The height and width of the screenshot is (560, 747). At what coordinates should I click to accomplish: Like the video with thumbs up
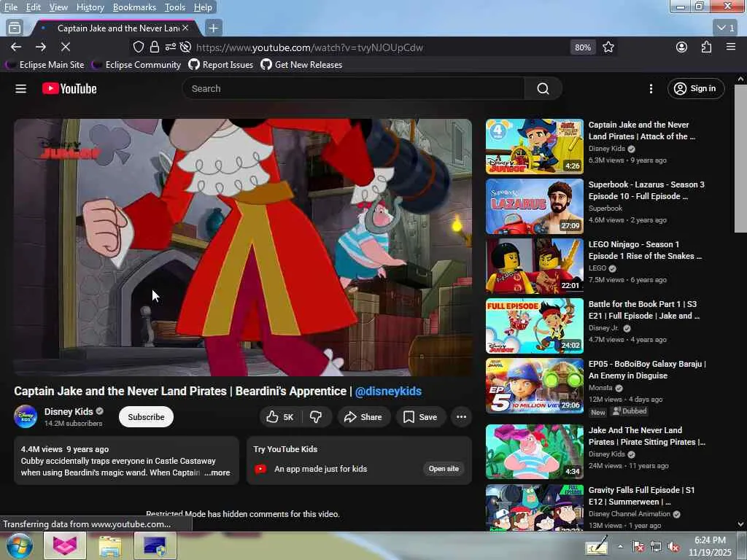point(279,417)
